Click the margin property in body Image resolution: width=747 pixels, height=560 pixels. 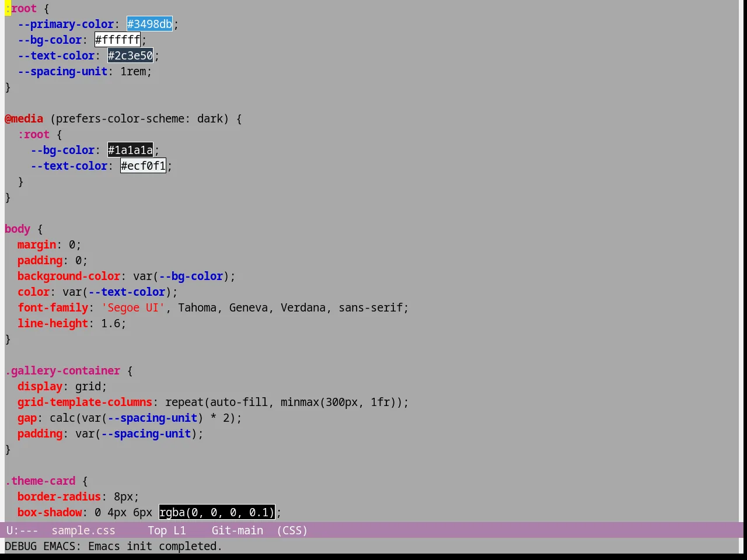(37, 244)
